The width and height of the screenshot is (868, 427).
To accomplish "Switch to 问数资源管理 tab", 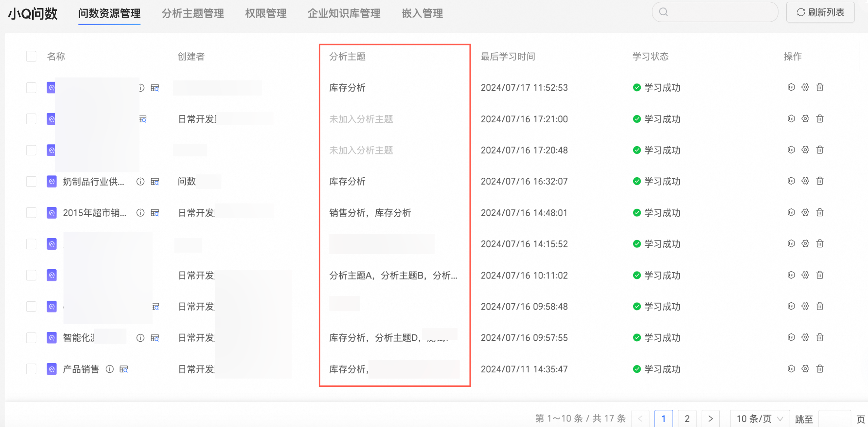I will pos(109,13).
